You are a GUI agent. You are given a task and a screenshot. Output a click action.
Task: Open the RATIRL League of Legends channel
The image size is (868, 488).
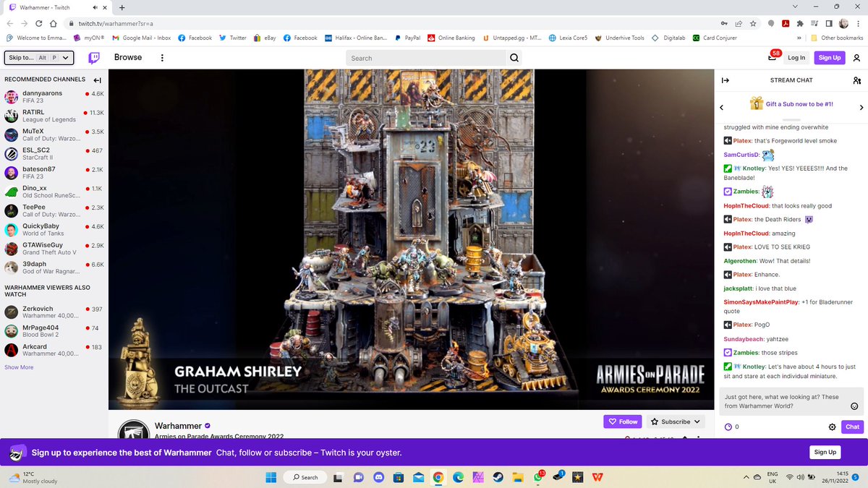[x=54, y=116]
